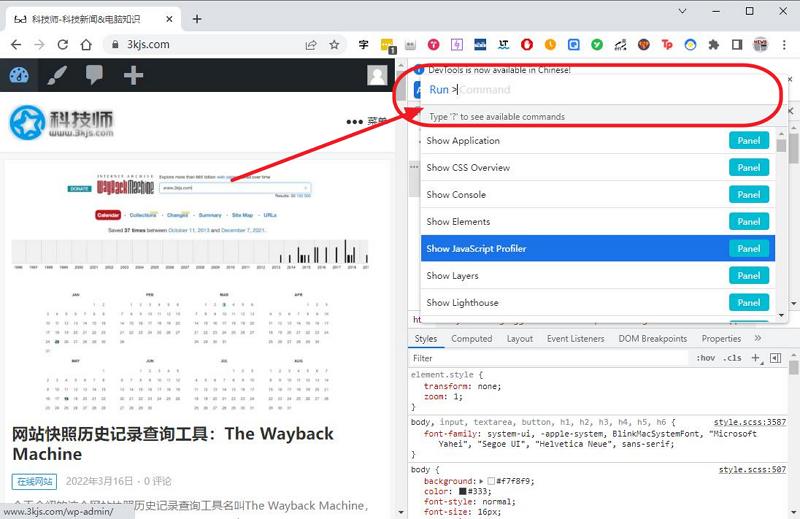Focus the Run command input field
Image resolution: width=800 pixels, height=519 pixels.
point(602,90)
